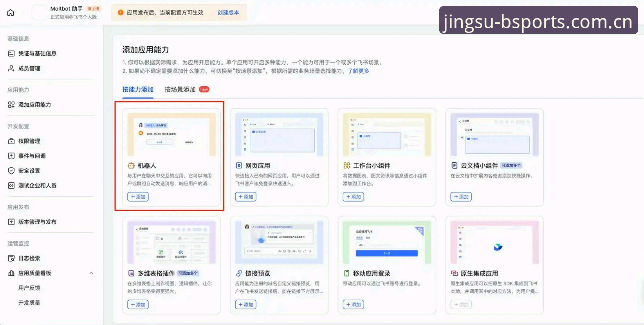Click the 待上线 status tag
The width and height of the screenshot is (644, 325).
pyautogui.click(x=93, y=9)
